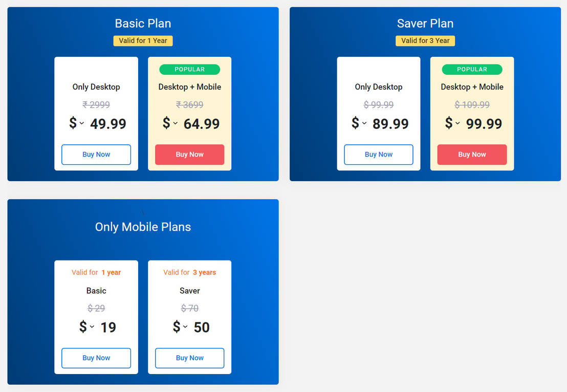Open currency dropdown beside mobile Saver 50 price
The width and height of the screenshot is (567, 392).
(x=185, y=327)
